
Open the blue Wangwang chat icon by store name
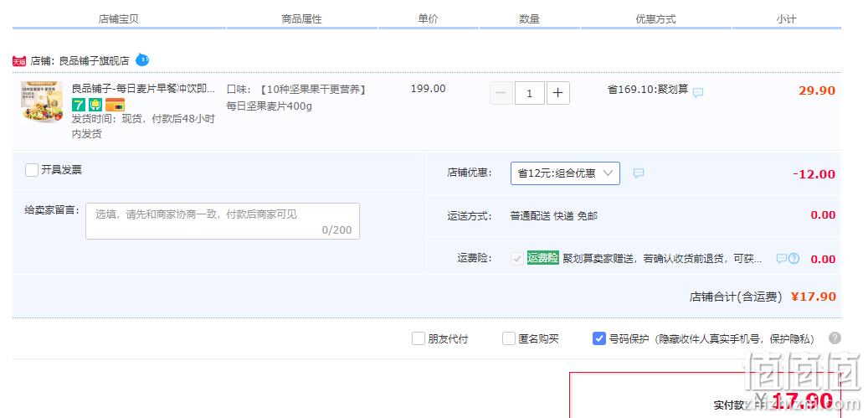(x=142, y=59)
